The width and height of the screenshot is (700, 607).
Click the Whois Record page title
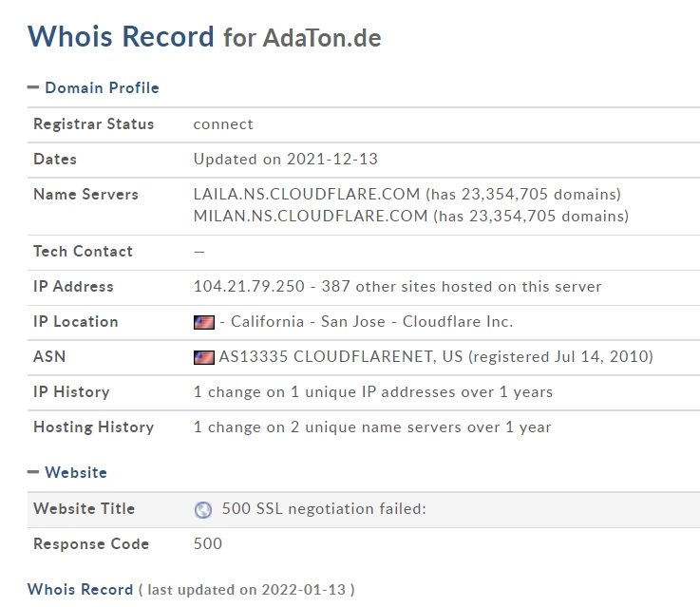click(x=121, y=36)
